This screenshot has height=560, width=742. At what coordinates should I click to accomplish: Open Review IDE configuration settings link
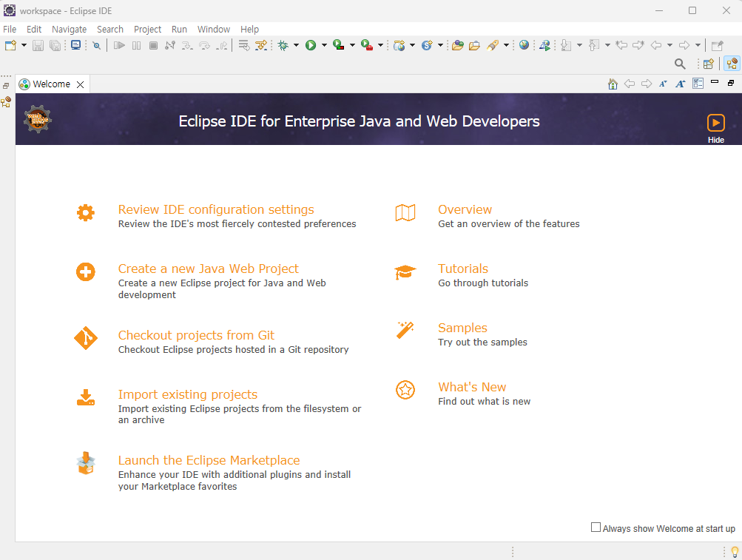(216, 209)
